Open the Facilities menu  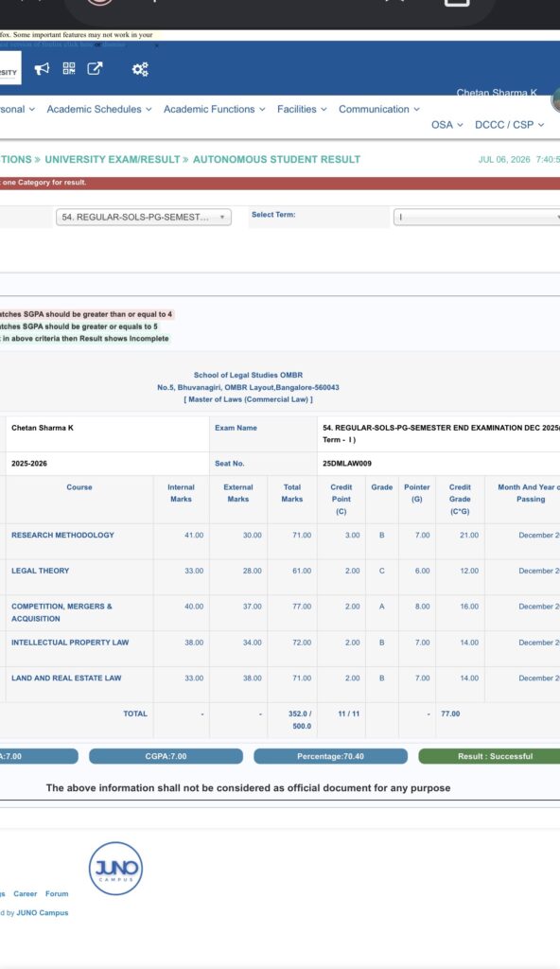(x=302, y=109)
